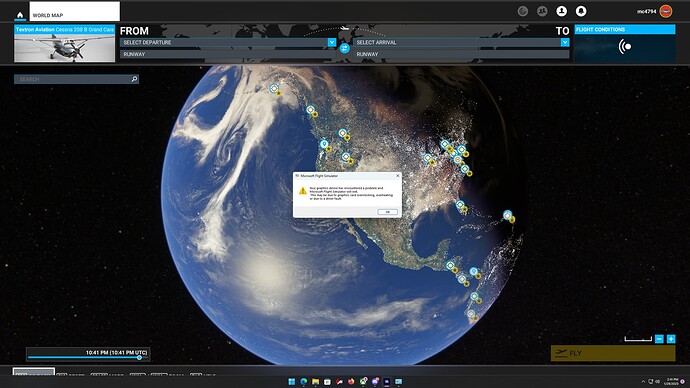Open the Cessna 208 B aircraft thumbnail
The width and height of the screenshot is (690, 388).
tap(64, 44)
